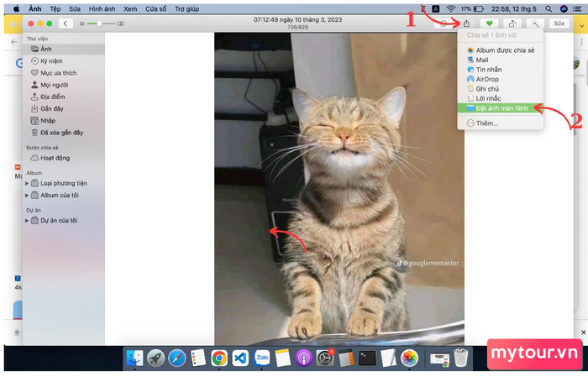This screenshot has height=377, width=588.
Task: Open Spotlight search magnifier icon
Action: pos(549,9)
